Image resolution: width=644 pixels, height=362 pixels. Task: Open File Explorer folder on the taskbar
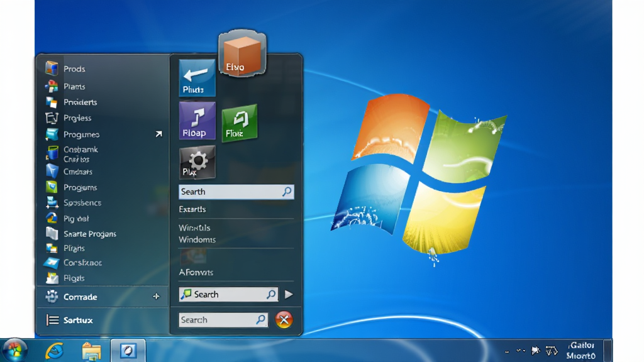click(91, 352)
